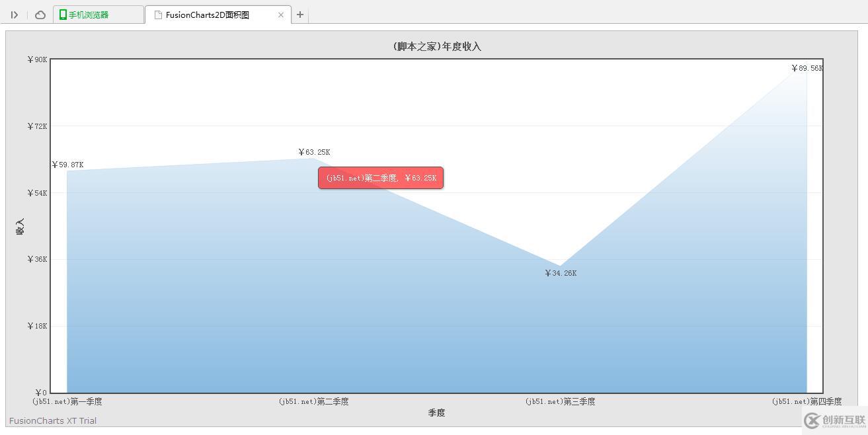The image size is (868, 435).
Task: Click the ¥90K label on the y-axis
Action: click(x=36, y=59)
